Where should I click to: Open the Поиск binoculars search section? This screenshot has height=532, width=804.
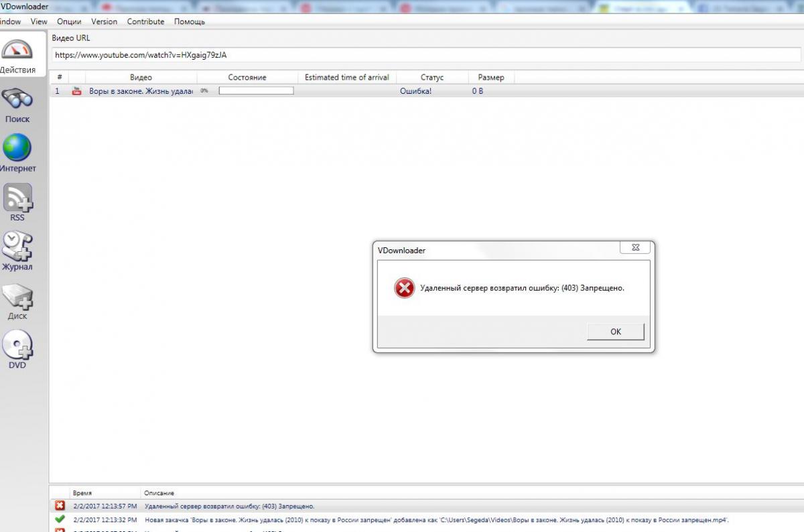coord(17,106)
